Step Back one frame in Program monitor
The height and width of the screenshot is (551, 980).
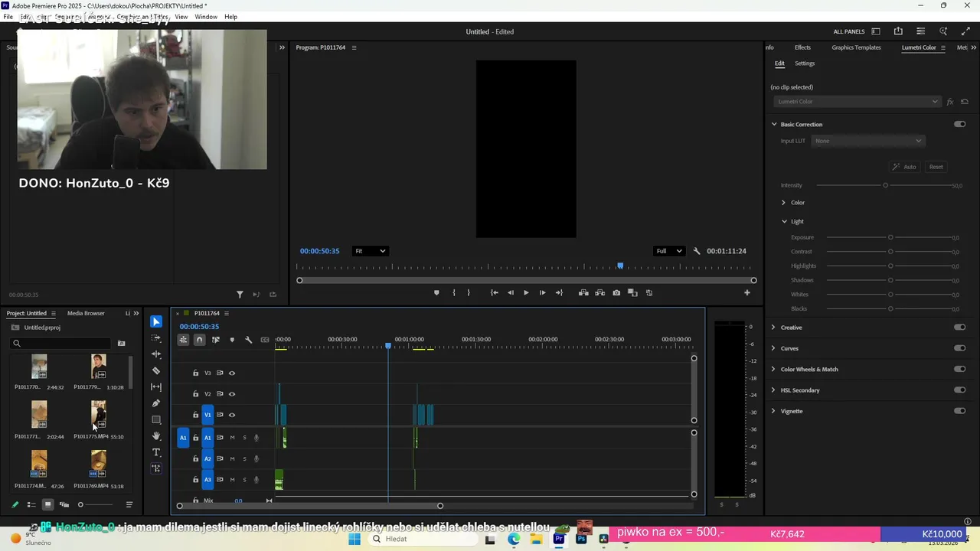click(x=510, y=293)
